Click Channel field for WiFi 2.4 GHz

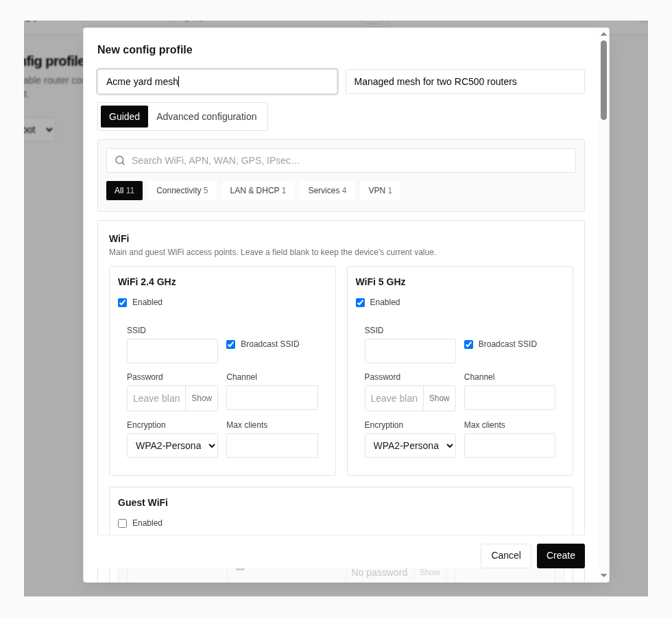(x=272, y=398)
